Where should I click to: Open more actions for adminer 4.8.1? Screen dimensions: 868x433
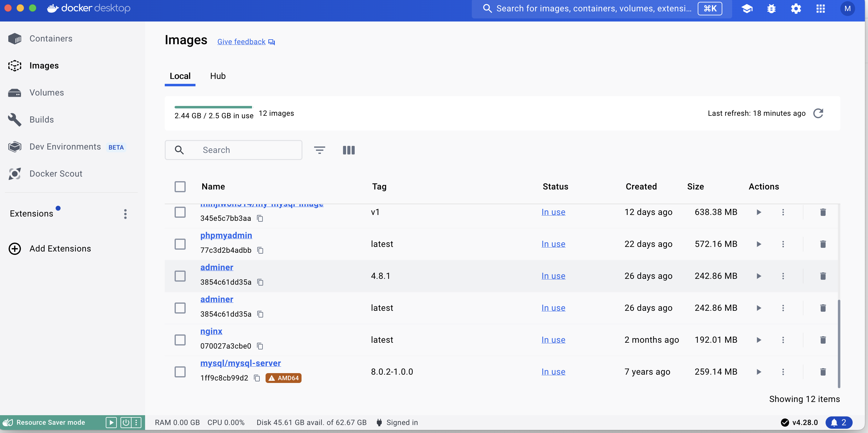click(783, 276)
